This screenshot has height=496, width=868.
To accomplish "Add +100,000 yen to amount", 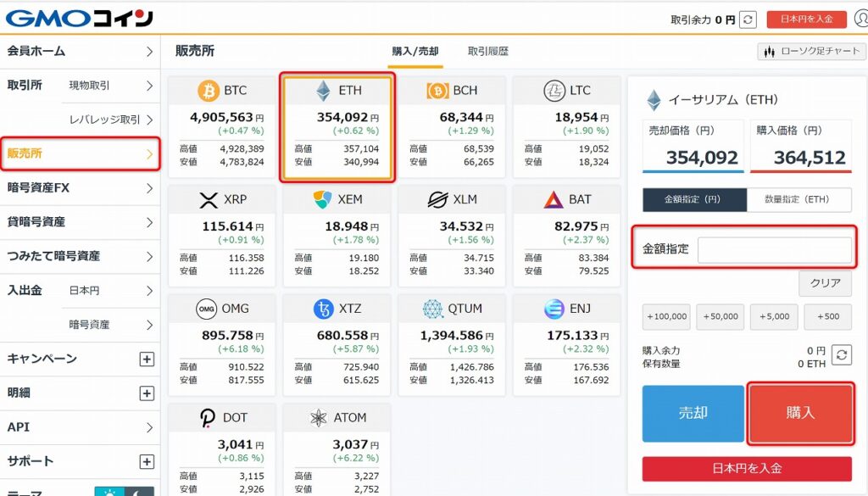I will 666,316.
